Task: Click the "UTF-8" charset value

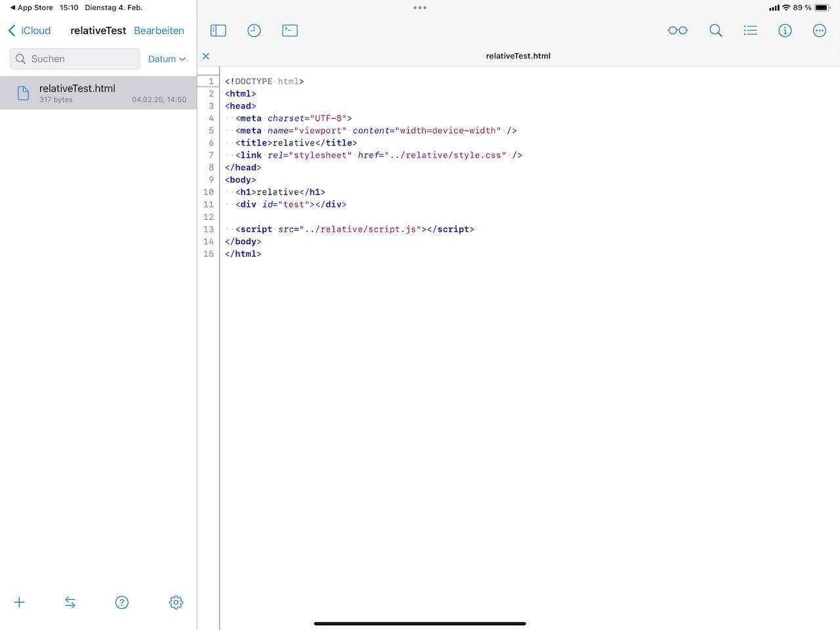Action: click(328, 118)
